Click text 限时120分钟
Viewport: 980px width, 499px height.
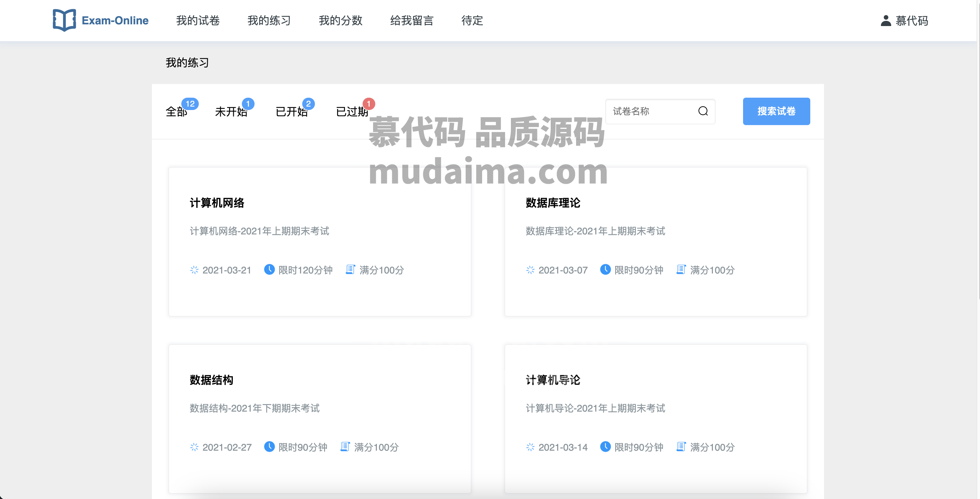(x=305, y=270)
